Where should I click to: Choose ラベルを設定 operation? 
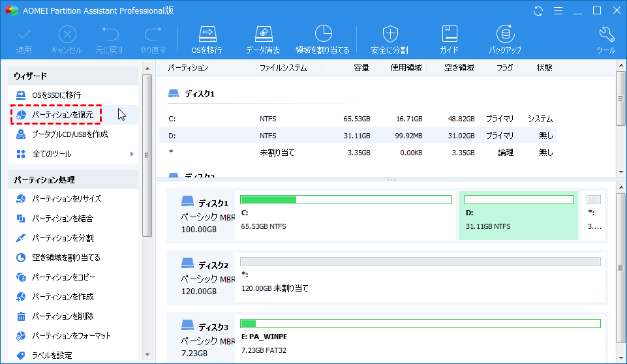click(73, 356)
